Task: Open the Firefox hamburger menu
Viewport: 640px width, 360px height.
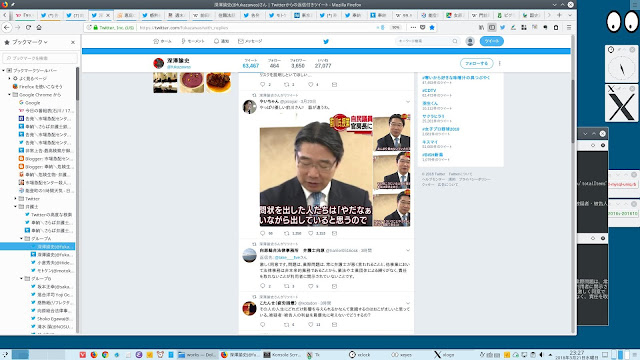Action: [569, 27]
